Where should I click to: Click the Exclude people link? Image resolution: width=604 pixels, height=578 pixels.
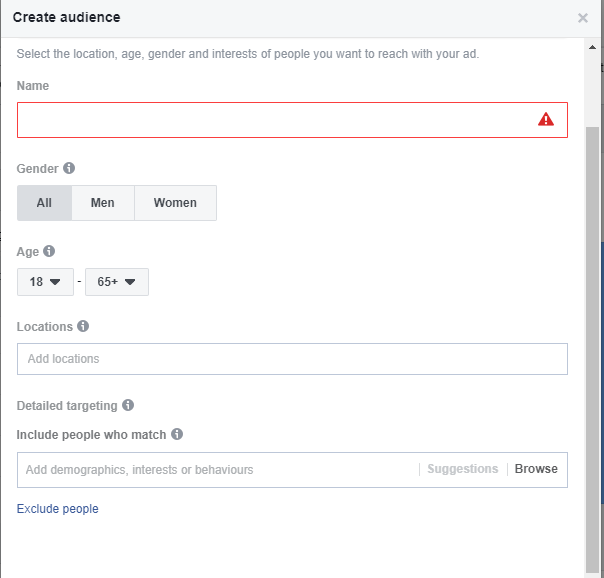[x=57, y=509]
